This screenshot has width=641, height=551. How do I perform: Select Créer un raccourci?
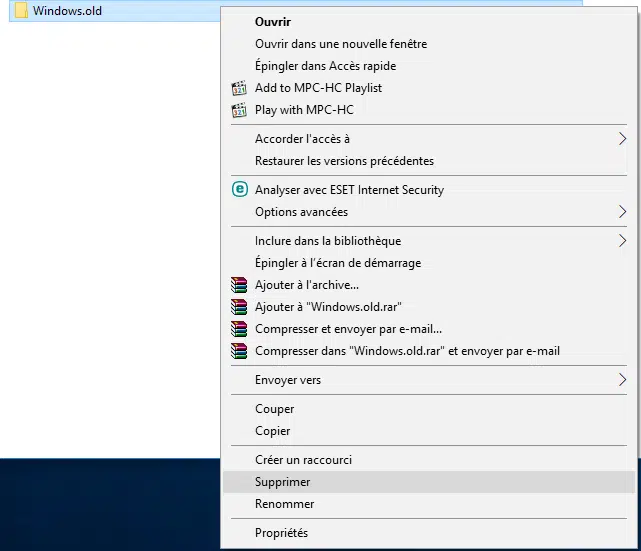[429, 460]
